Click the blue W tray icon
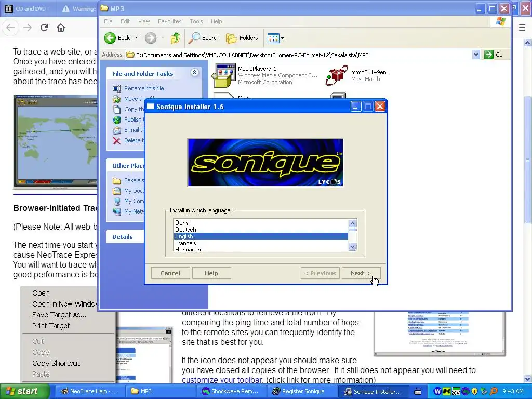This screenshot has width=532, height=399. 437,392
